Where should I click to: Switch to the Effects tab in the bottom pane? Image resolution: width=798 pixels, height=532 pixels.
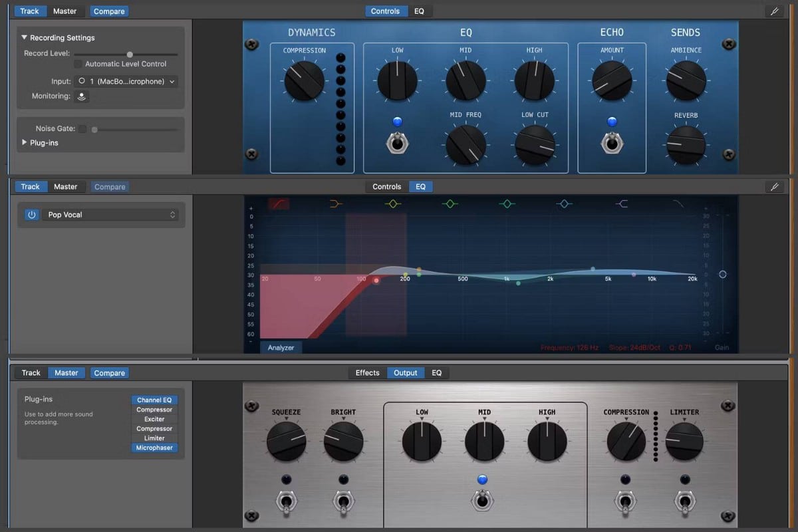point(366,372)
